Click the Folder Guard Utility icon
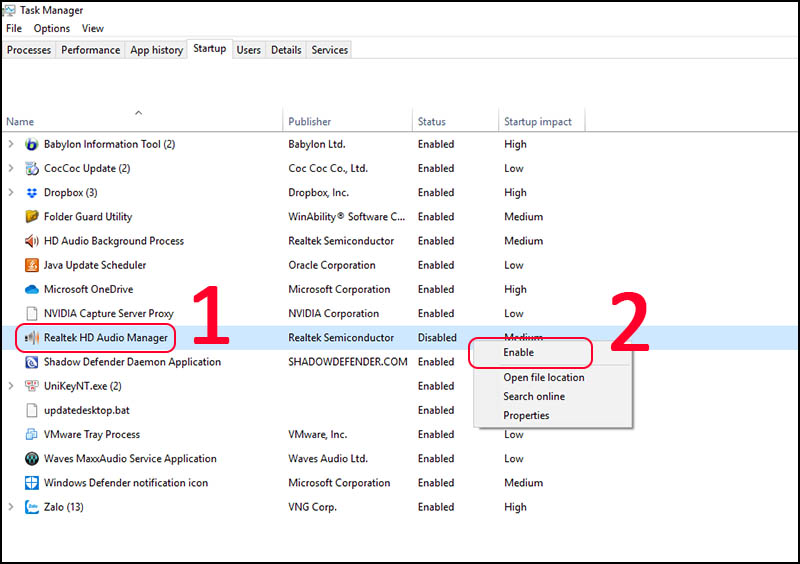Image resolution: width=800 pixels, height=564 pixels. pos(32,217)
